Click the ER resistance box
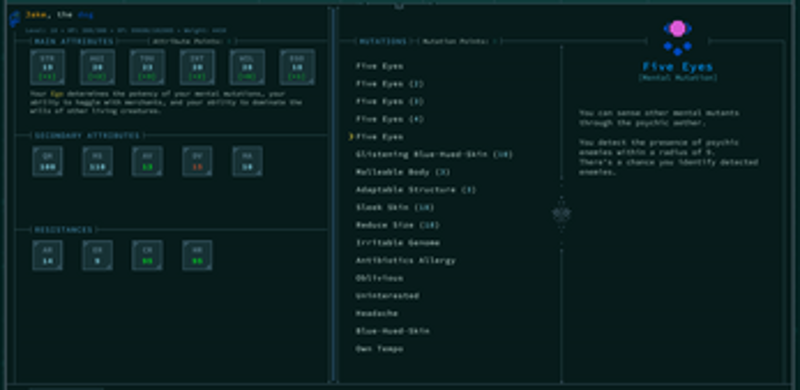 [97, 255]
